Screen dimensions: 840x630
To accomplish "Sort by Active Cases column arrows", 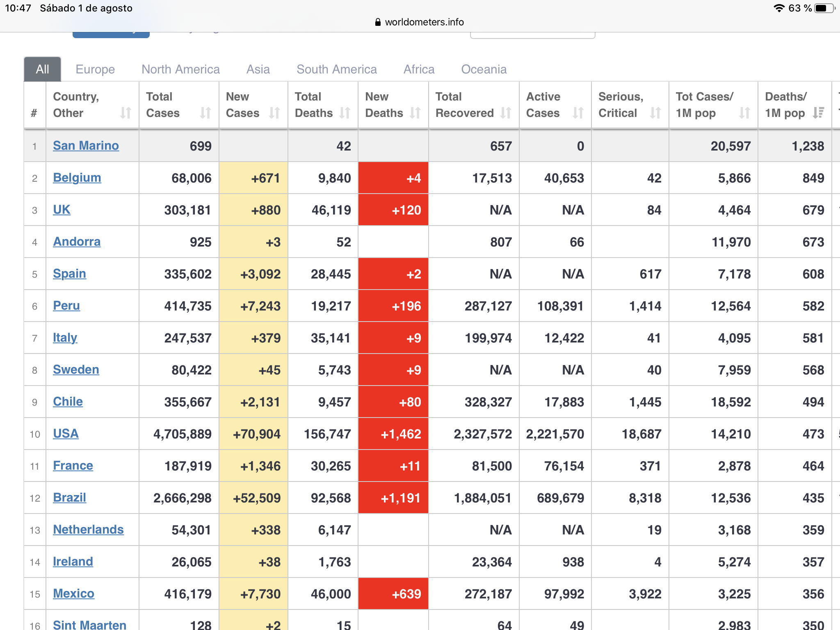I will point(578,113).
